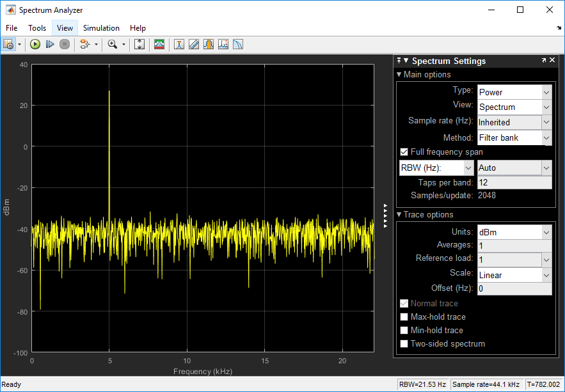Toggle the Spectrum Settings toolbar icon
565x392 pixels.
159,44
